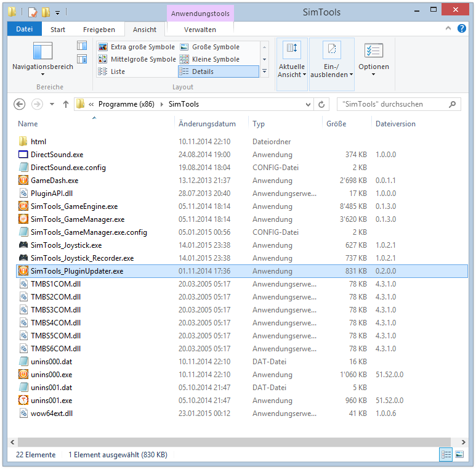
Task: Select GameDash.exe icon
Action: click(23, 180)
